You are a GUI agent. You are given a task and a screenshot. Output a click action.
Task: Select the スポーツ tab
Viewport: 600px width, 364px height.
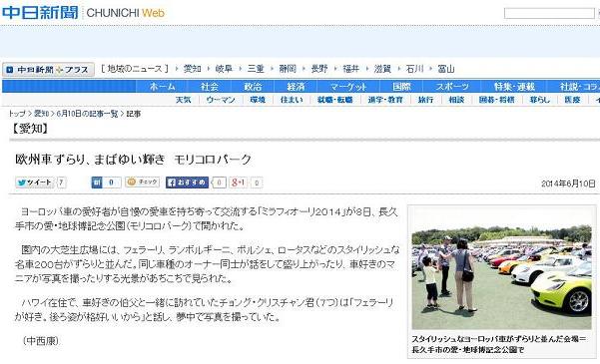(452, 87)
